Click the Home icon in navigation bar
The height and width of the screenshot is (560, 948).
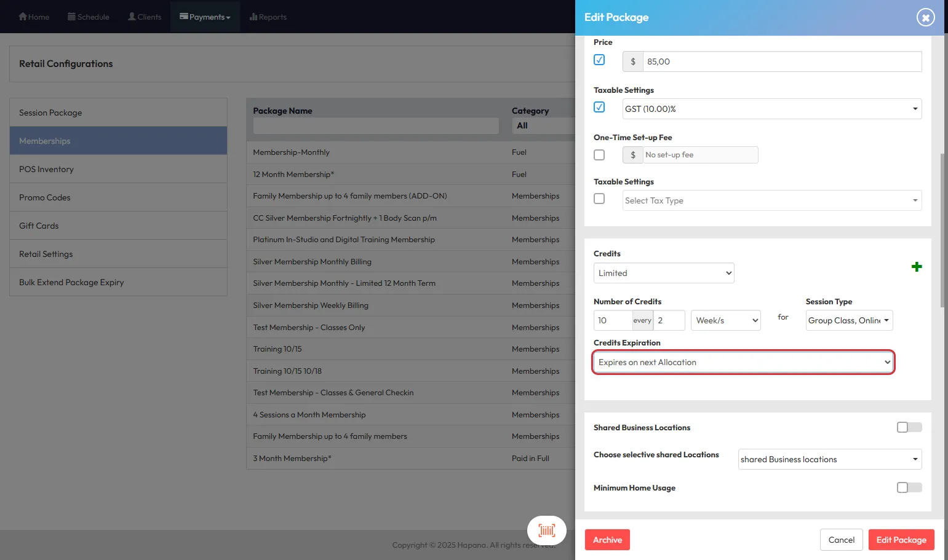[23, 17]
